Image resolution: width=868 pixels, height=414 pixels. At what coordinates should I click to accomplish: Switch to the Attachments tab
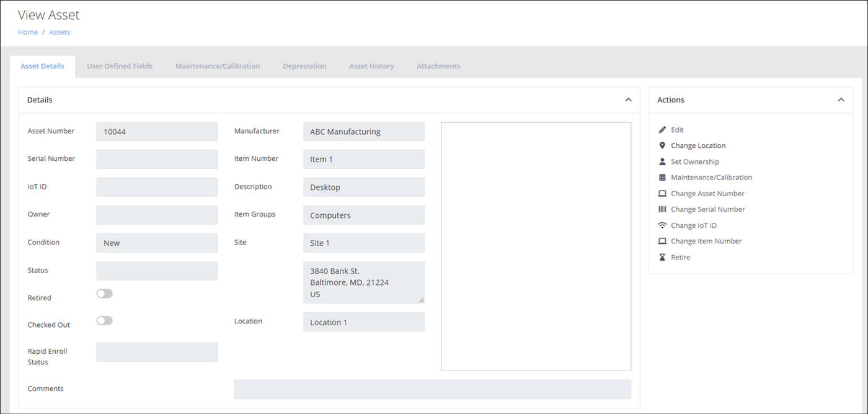438,66
